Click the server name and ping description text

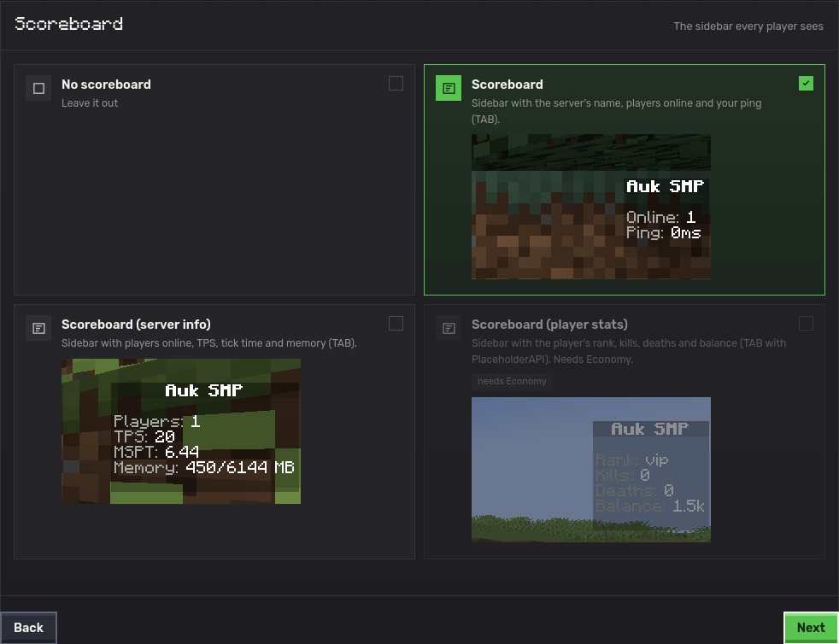pyautogui.click(x=616, y=111)
